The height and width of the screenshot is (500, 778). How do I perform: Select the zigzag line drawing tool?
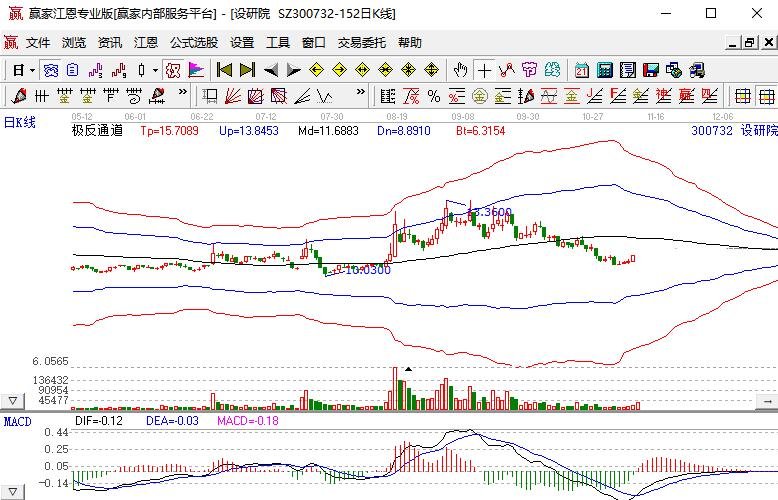507,70
